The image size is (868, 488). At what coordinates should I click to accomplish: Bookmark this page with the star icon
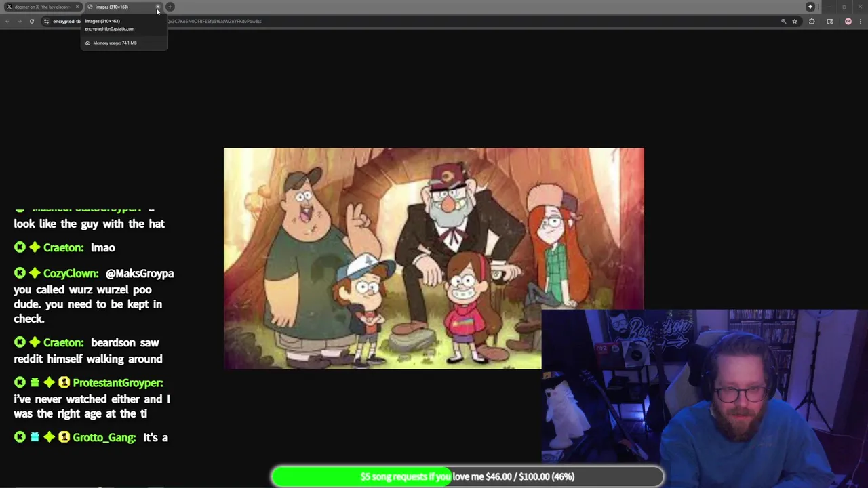coord(795,21)
